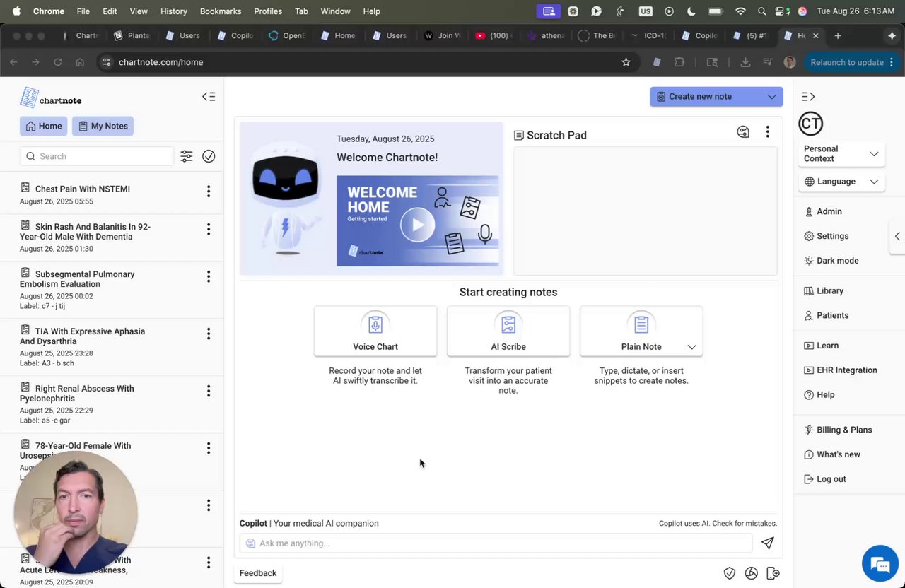
Task: Go back in browser history
Action: (14, 62)
